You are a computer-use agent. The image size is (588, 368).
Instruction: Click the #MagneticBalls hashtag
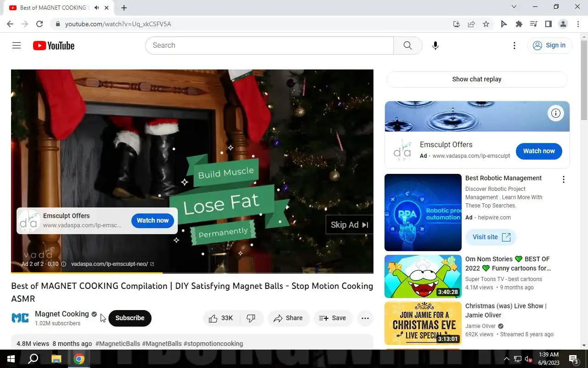click(x=118, y=344)
